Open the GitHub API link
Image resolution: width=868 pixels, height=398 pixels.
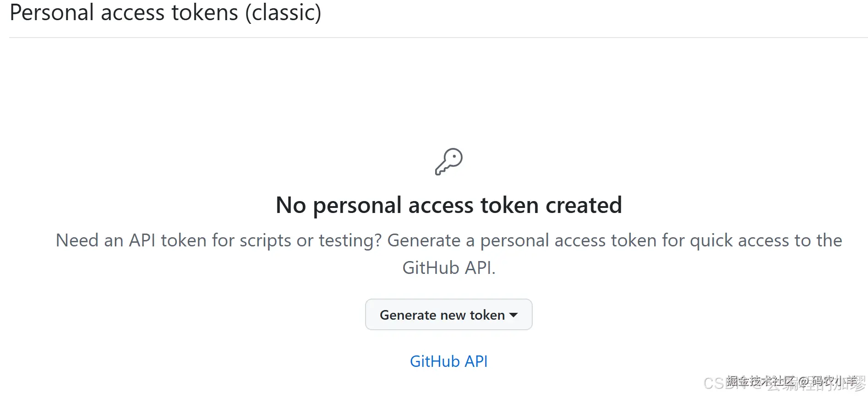click(x=448, y=361)
